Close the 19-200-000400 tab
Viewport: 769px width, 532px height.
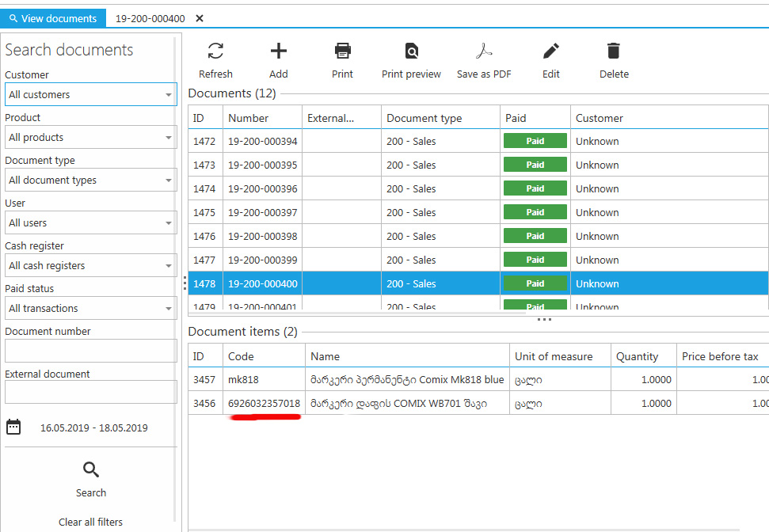[200, 18]
